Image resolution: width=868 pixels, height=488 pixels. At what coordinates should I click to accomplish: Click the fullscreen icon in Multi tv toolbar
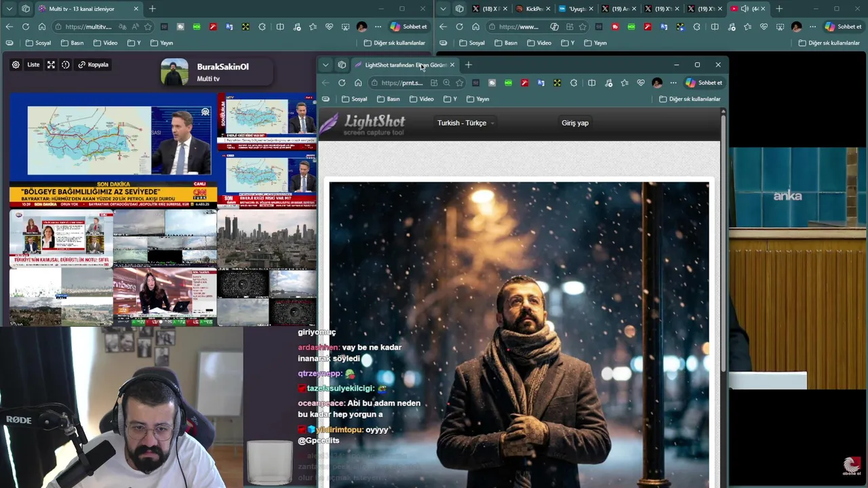(51, 65)
